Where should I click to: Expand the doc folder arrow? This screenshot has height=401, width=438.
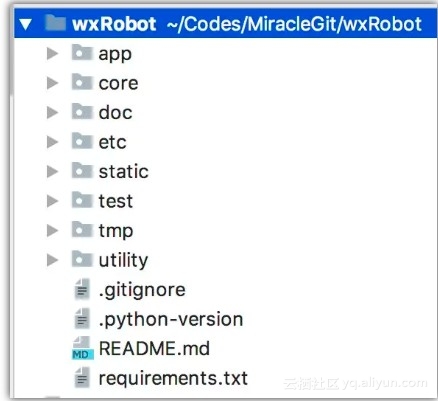click(x=52, y=113)
